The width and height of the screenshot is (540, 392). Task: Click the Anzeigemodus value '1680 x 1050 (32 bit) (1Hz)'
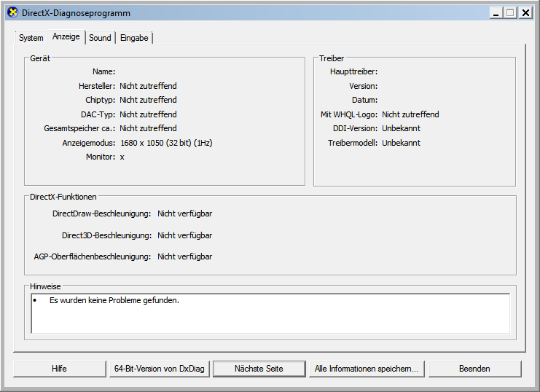[166, 143]
